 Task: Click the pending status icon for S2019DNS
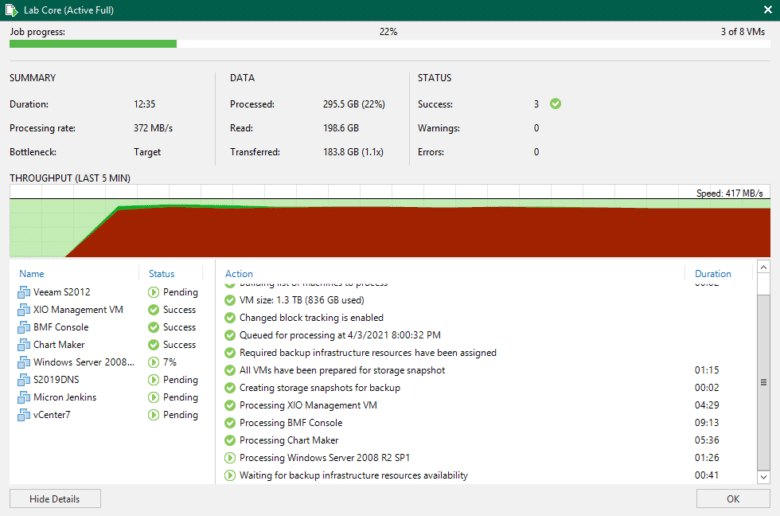point(154,380)
